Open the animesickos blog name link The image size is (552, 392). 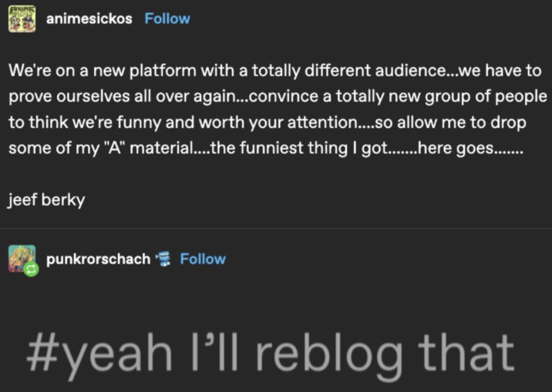pos(89,18)
